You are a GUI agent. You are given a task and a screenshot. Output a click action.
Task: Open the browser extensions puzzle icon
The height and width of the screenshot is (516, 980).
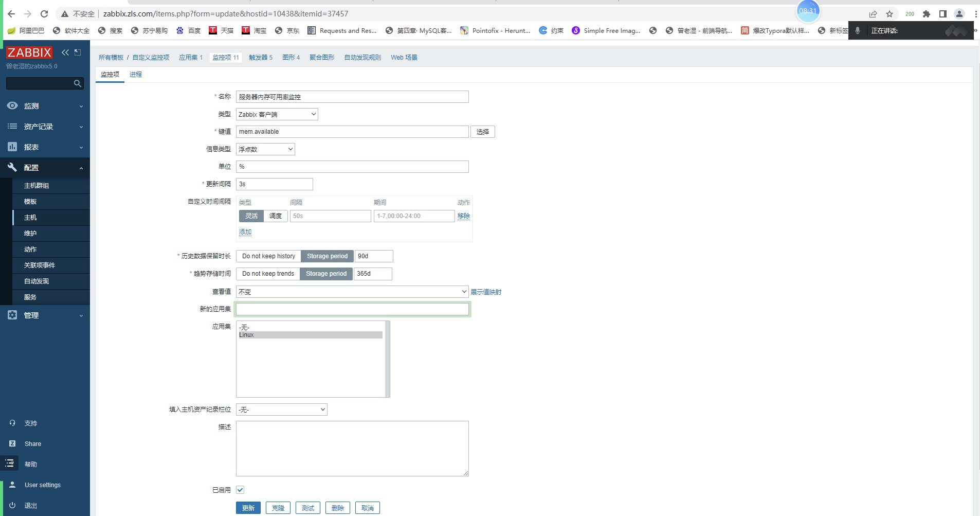click(x=927, y=14)
